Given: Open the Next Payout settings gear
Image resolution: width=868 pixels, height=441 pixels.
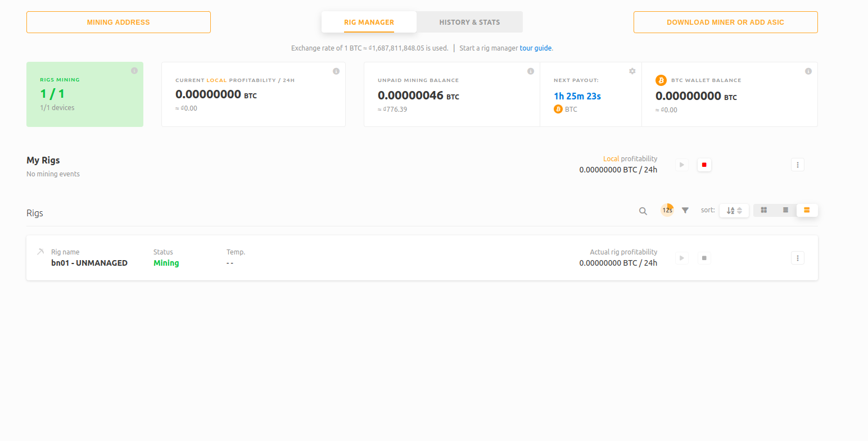Looking at the screenshot, I should click(x=632, y=71).
